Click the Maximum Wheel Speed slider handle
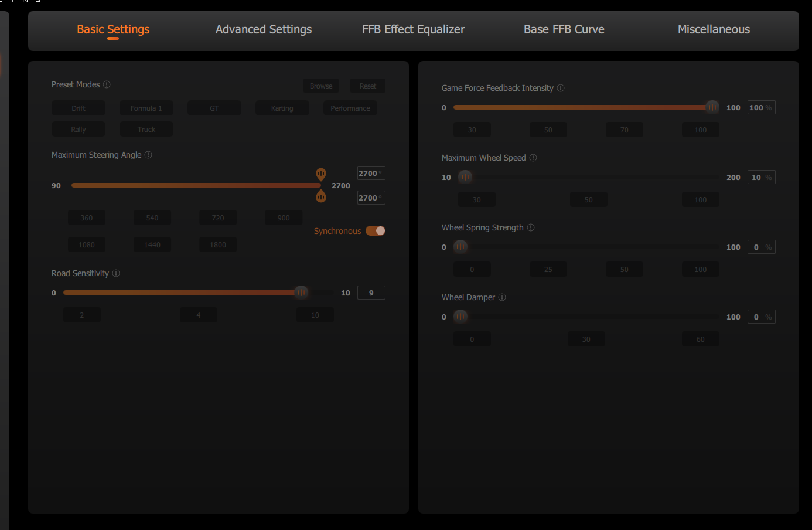 coord(465,177)
